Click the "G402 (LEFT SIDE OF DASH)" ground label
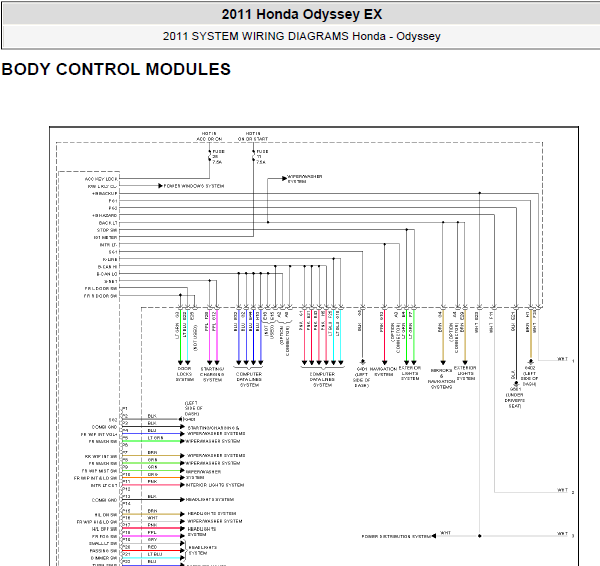The width and height of the screenshot is (600, 566). pos(530,376)
